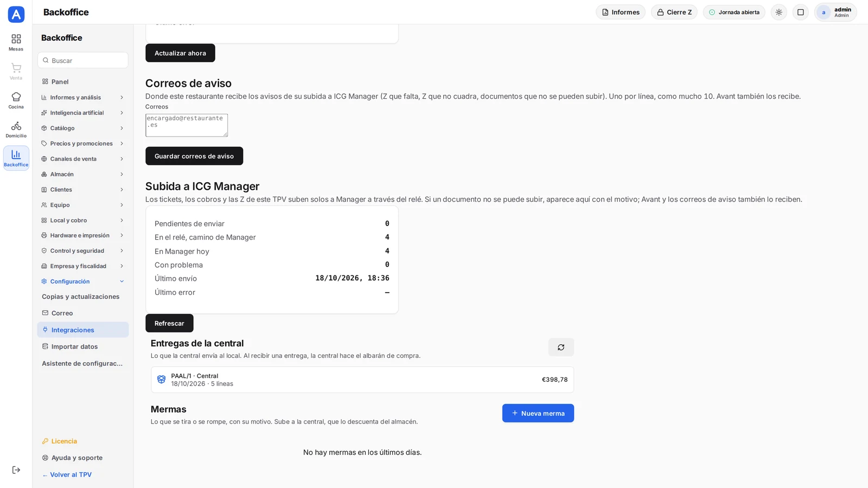Expand the Clientes section
This screenshot has width=868, height=488.
[x=83, y=190]
